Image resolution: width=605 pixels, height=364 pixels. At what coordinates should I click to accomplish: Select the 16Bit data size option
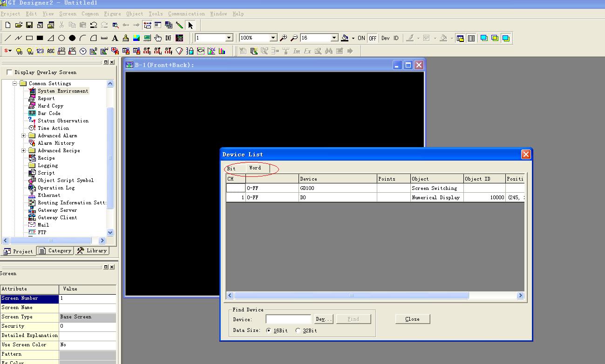click(269, 330)
